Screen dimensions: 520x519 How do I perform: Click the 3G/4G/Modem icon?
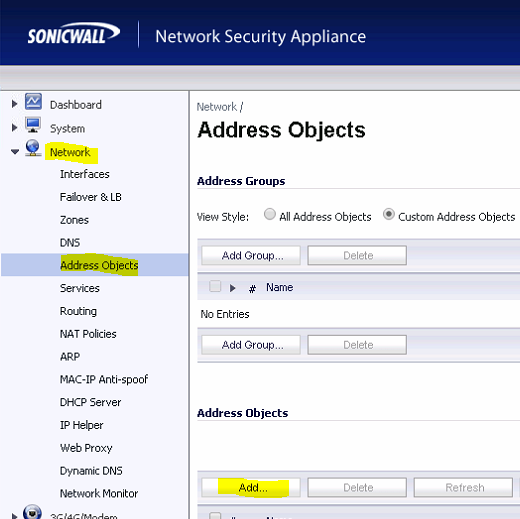coord(32,512)
